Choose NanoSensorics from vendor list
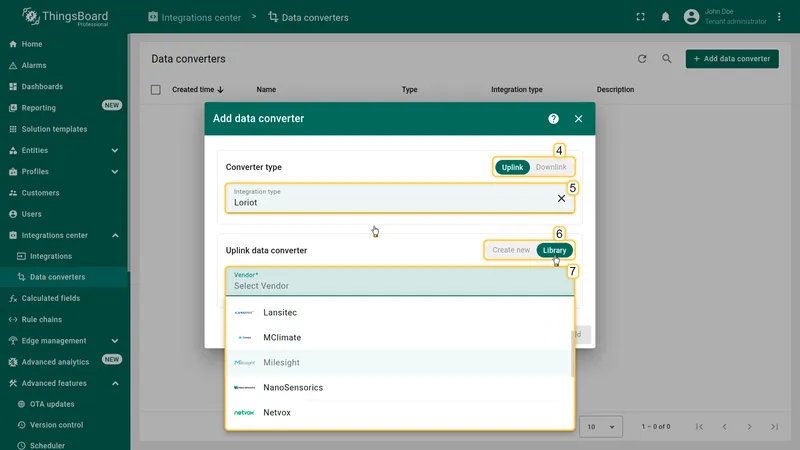Viewport: 800px width, 450px height. coord(399,388)
